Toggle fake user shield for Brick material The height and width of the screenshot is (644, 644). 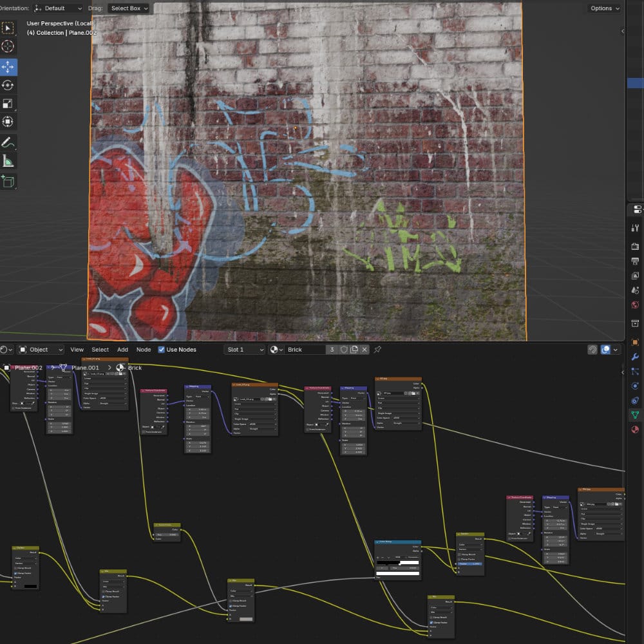pos(344,350)
